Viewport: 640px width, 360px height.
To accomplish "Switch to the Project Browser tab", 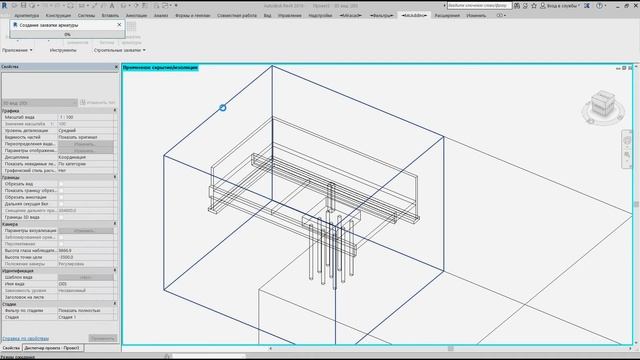I will [52, 348].
